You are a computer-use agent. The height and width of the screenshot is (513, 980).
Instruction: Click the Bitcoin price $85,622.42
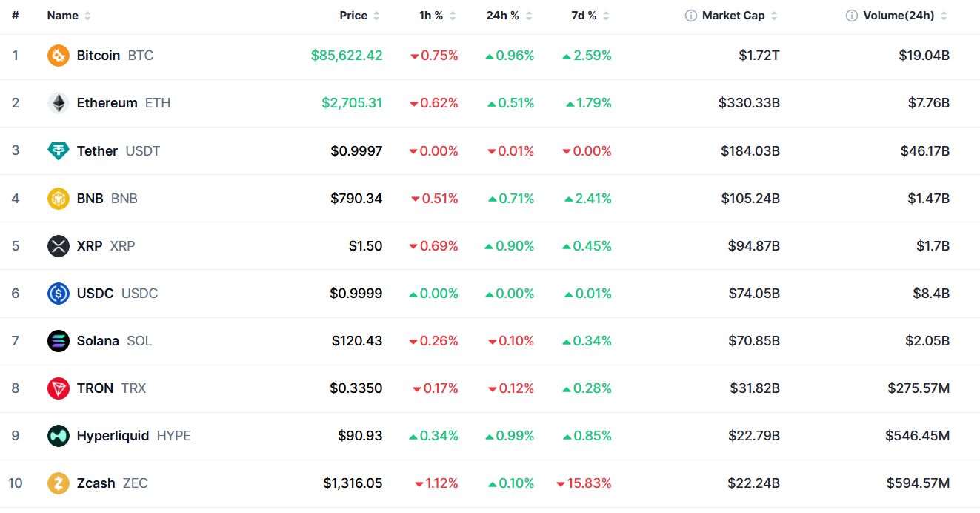(x=347, y=56)
